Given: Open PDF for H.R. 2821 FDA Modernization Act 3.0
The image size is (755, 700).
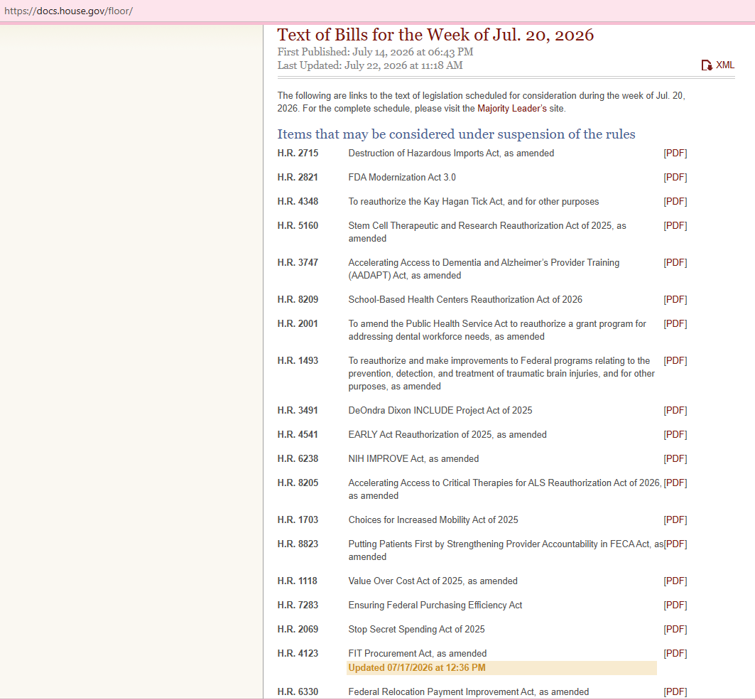Looking at the screenshot, I should tap(675, 177).
